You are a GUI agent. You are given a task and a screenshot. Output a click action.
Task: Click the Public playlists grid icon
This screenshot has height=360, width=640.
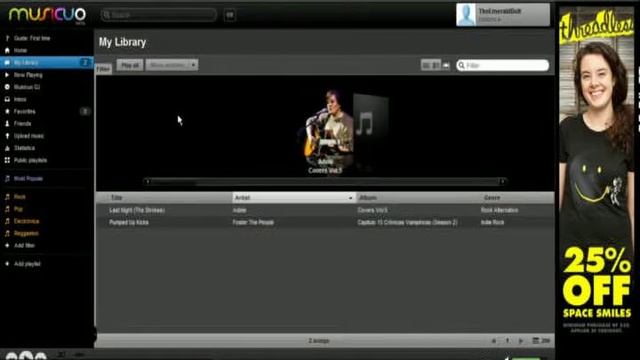(x=7, y=160)
